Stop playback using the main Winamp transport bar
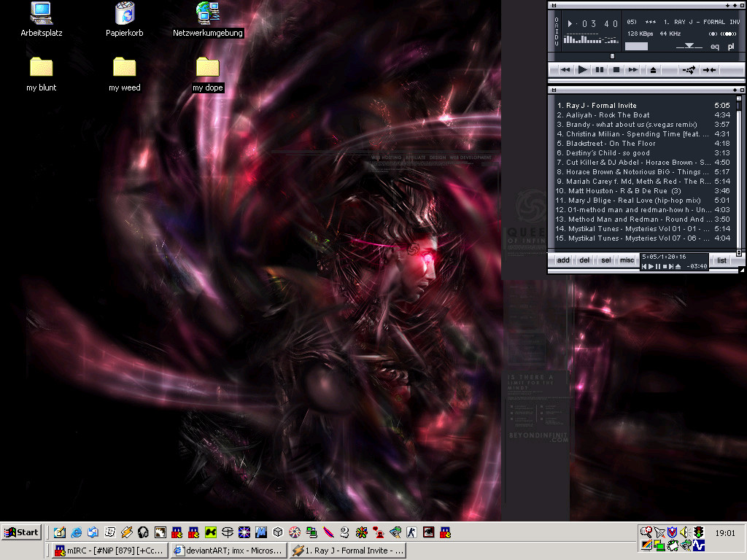The image size is (747, 560). [616, 70]
